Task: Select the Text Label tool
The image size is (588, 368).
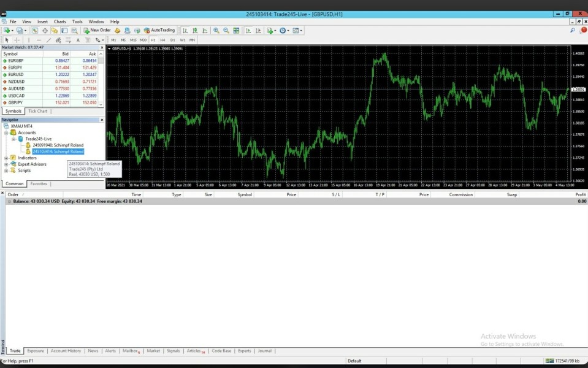Action: 88,40
